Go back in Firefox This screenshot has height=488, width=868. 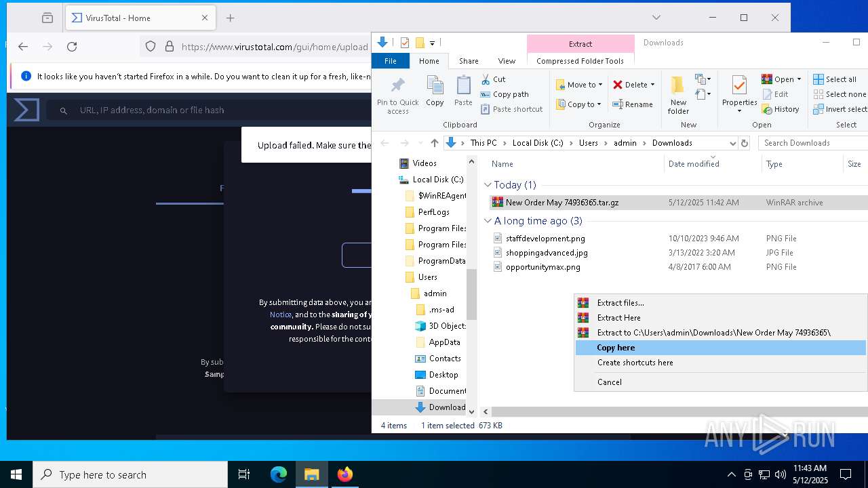pos(23,46)
